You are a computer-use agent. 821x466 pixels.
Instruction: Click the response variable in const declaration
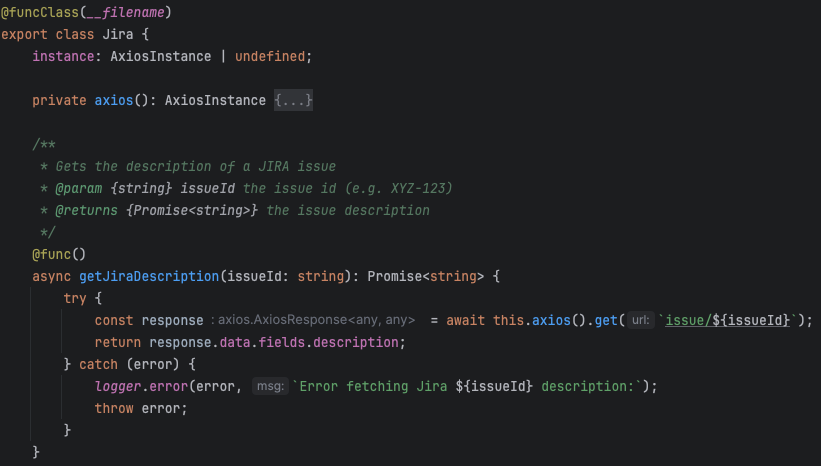(x=172, y=320)
